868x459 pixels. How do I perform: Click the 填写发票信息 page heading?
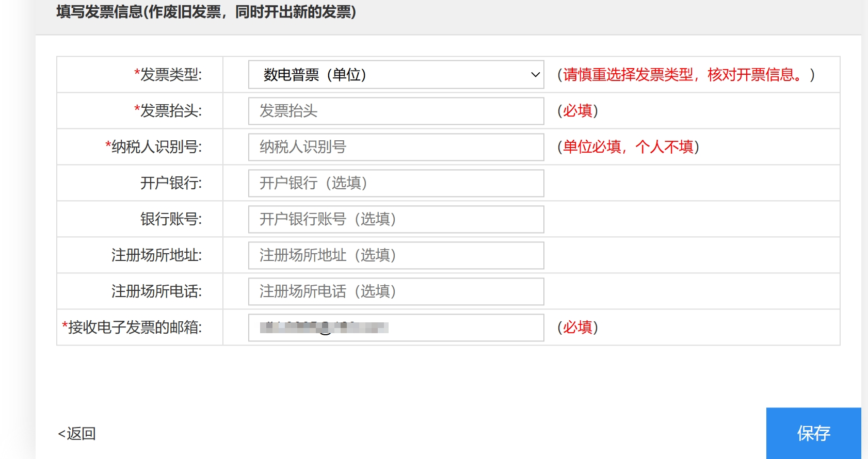pos(206,12)
